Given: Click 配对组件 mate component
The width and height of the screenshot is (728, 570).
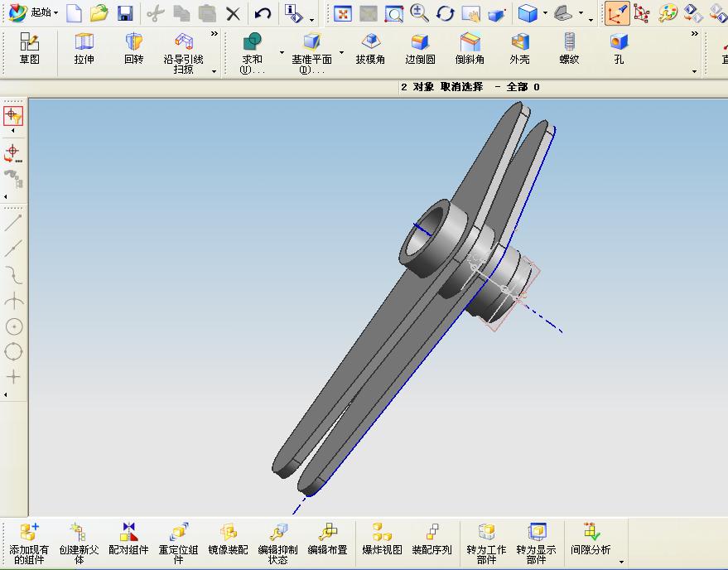Looking at the screenshot, I should (x=128, y=539).
